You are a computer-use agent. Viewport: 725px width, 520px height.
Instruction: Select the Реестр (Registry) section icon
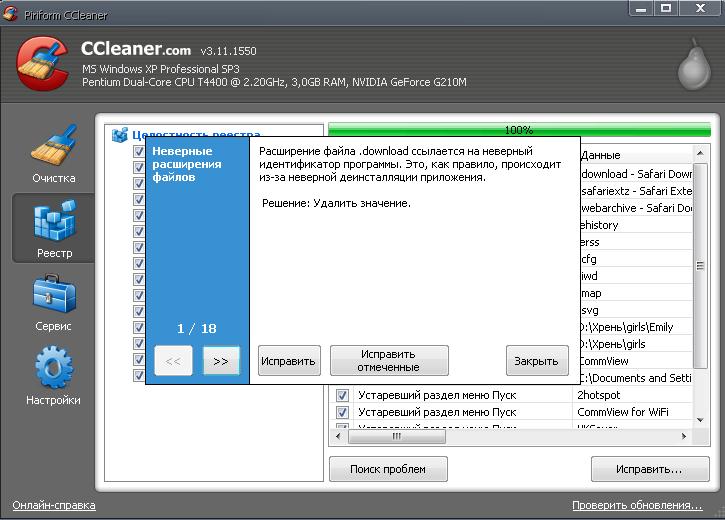(x=54, y=228)
